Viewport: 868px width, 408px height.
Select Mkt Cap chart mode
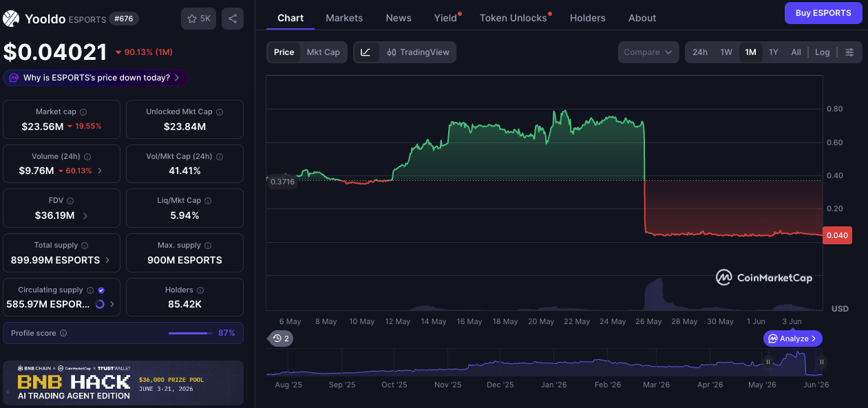(x=324, y=52)
